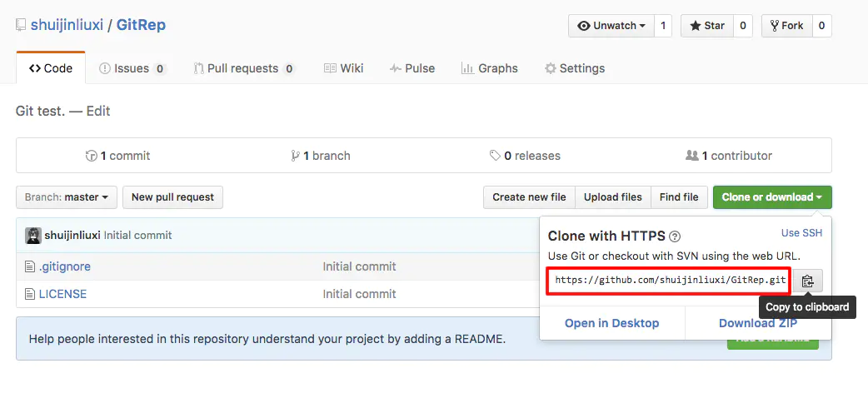Click the copy to clipboard icon

808,281
